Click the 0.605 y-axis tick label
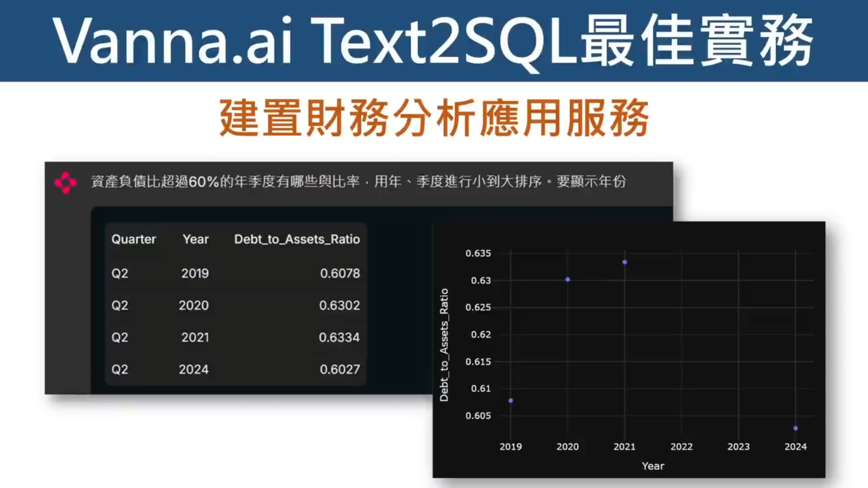868x488 pixels. point(478,416)
